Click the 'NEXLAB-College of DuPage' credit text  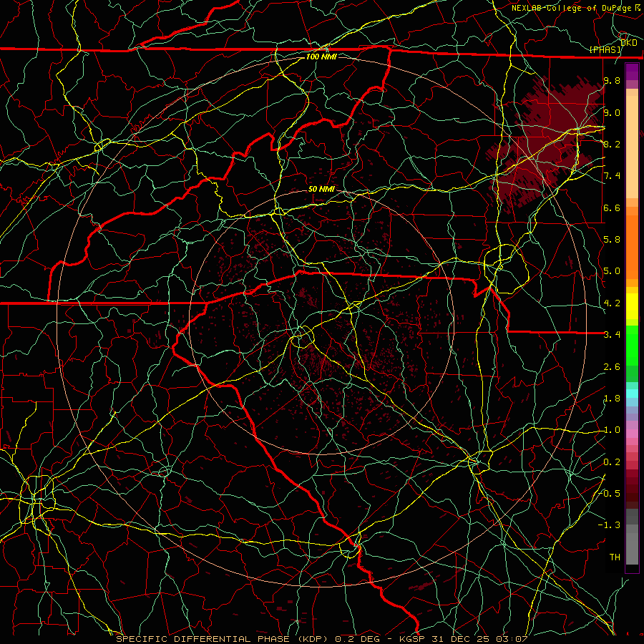pyautogui.click(x=573, y=8)
